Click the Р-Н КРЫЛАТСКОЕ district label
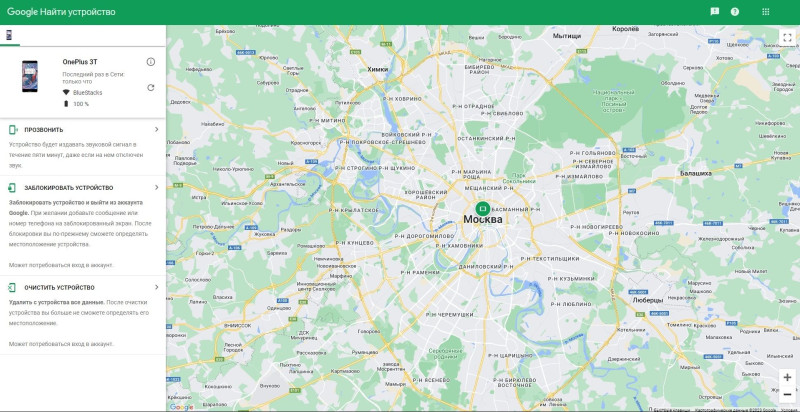The image size is (800, 412). click(354, 210)
